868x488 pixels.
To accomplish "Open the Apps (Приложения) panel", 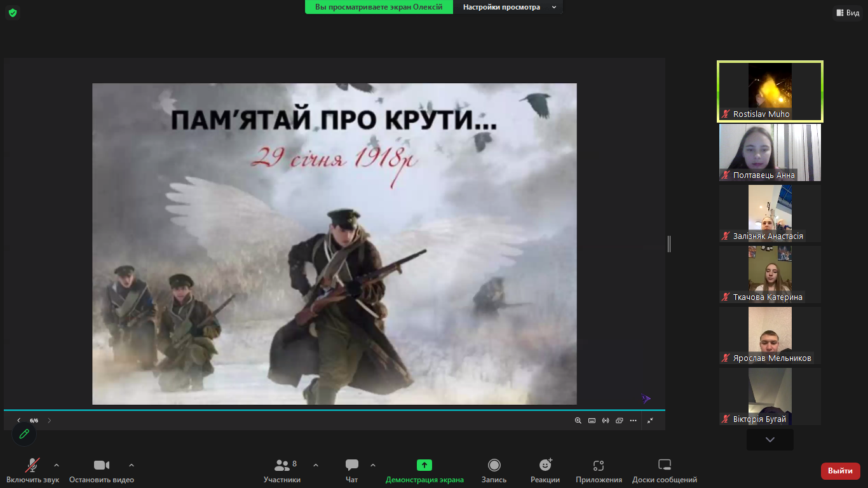I will click(x=598, y=471).
